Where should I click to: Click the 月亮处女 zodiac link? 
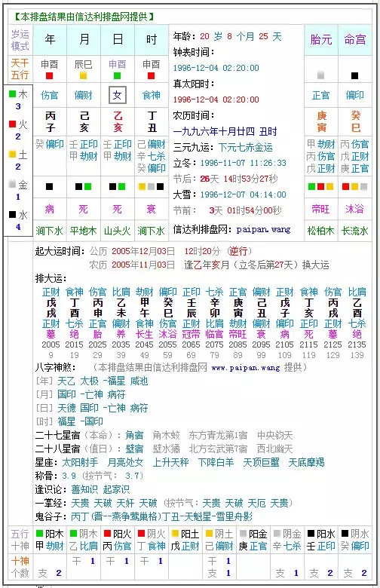click(x=125, y=462)
